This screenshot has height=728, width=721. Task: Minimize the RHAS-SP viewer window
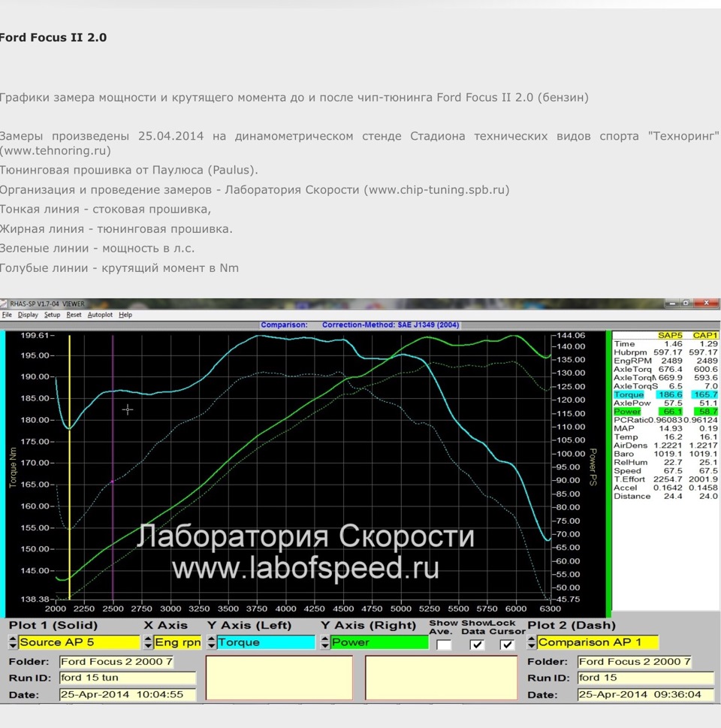click(x=671, y=304)
